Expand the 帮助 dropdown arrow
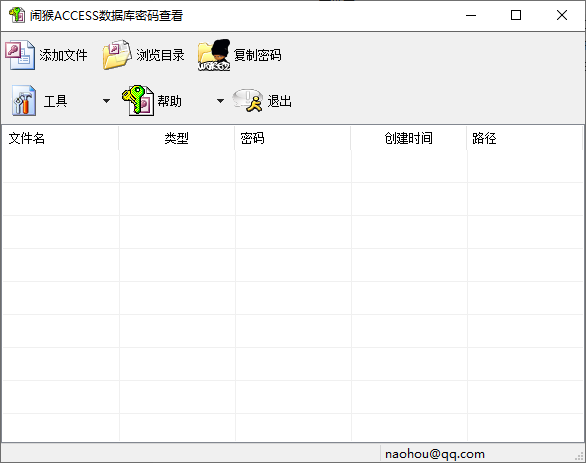 click(x=220, y=101)
